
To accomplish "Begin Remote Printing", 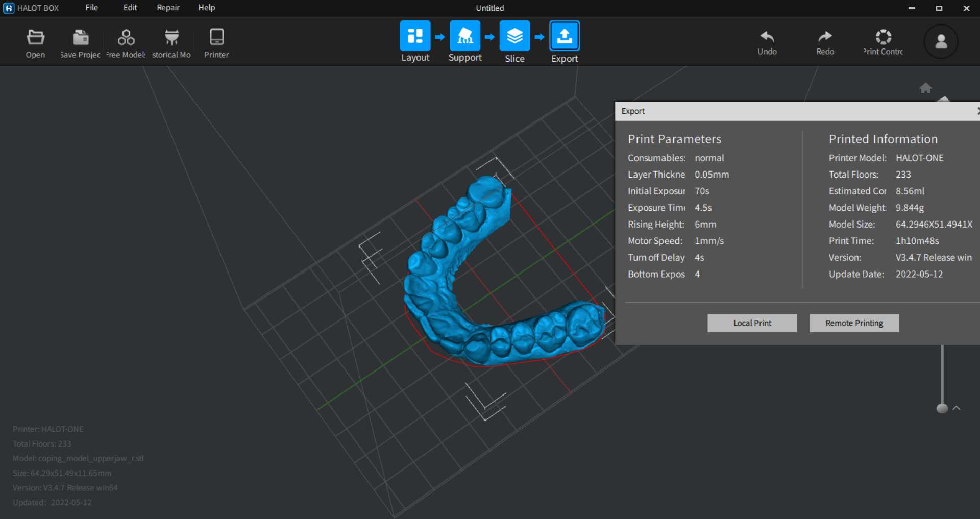I will click(x=854, y=323).
